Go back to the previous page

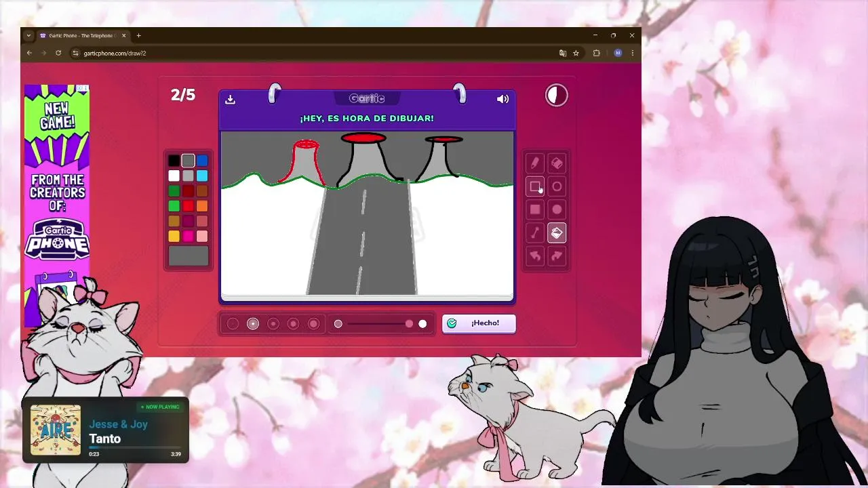tap(29, 53)
